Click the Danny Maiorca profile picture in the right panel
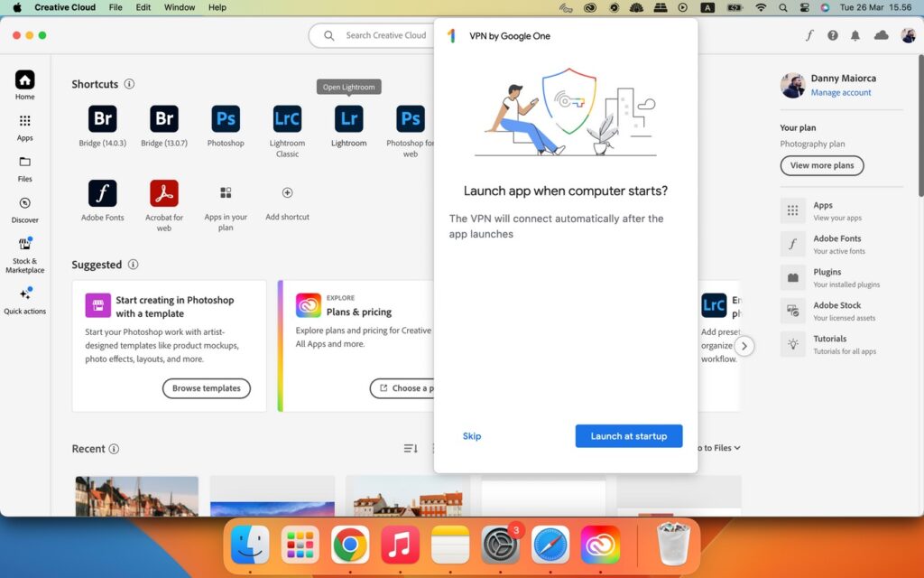The width and height of the screenshot is (924, 578). [x=792, y=86]
